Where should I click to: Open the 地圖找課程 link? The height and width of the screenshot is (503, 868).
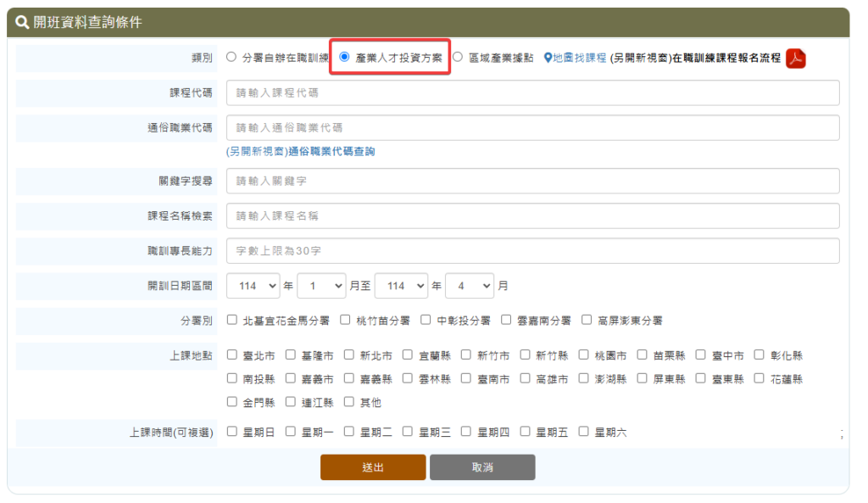[579, 58]
